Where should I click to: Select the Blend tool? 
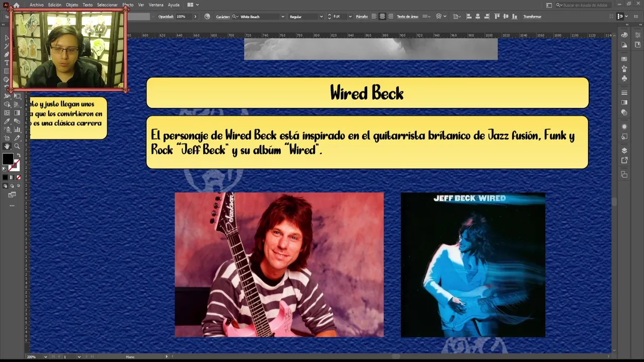(x=17, y=121)
